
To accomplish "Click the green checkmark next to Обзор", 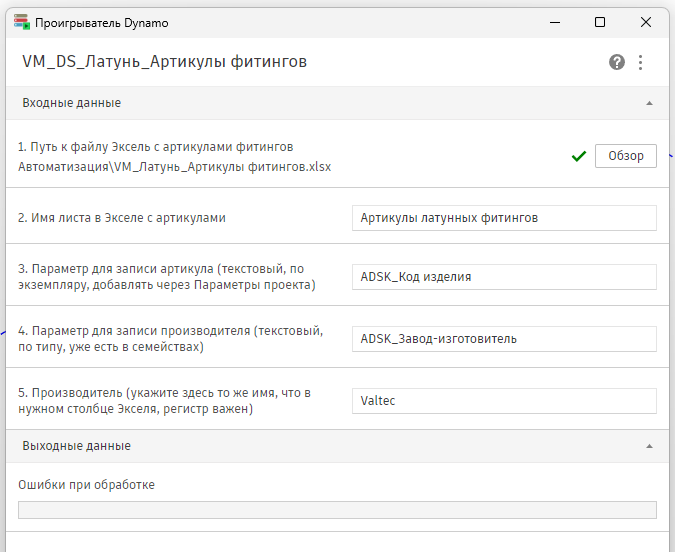I will (x=579, y=156).
